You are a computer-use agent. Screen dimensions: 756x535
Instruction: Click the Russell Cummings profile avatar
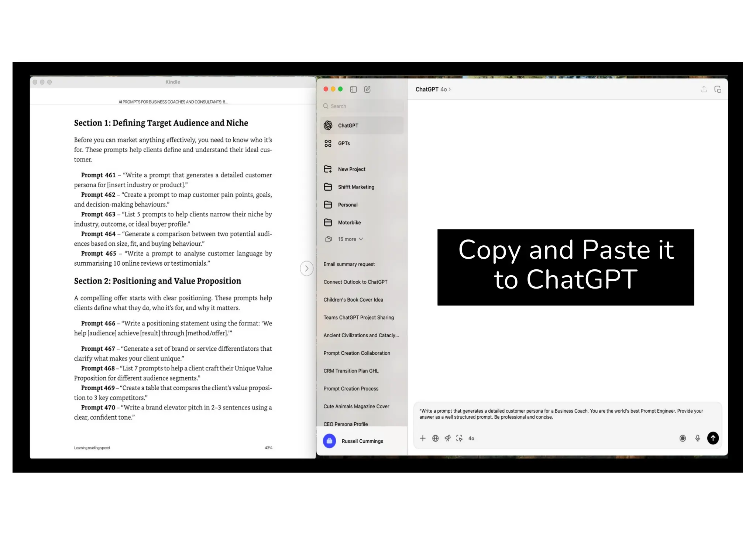[x=329, y=441]
